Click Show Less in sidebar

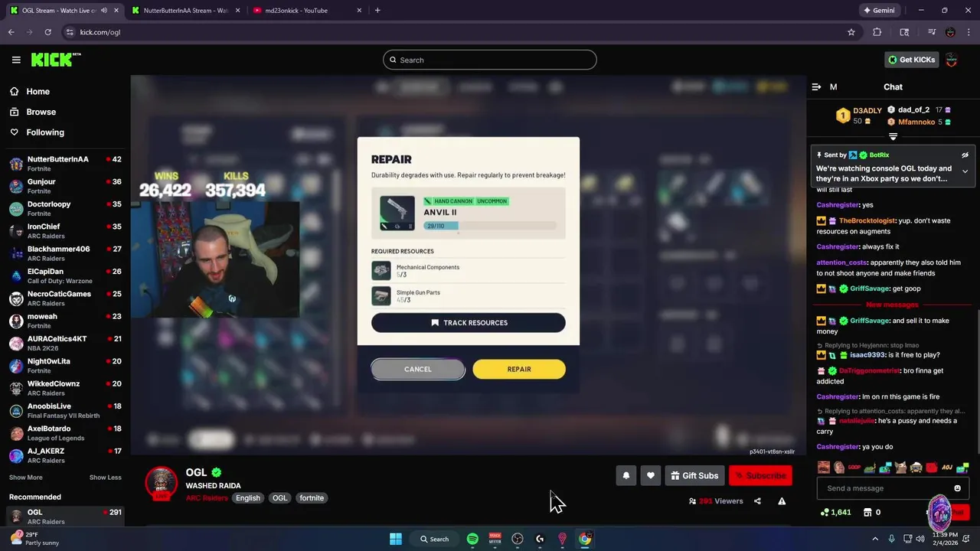coord(105,478)
